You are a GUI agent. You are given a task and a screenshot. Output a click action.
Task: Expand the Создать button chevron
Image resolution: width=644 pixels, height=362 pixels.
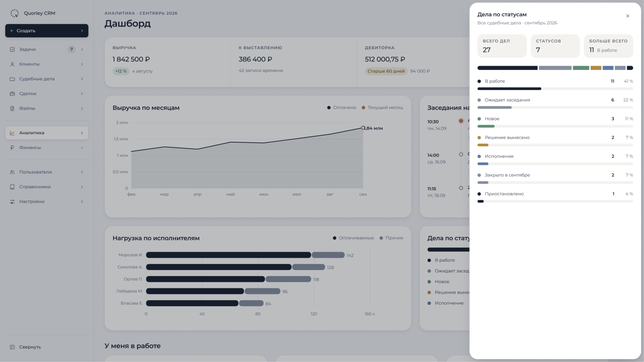[82, 31]
